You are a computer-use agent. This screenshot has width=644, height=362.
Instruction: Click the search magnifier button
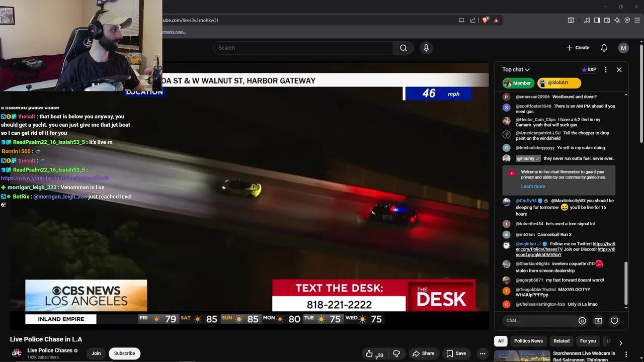pos(404,48)
